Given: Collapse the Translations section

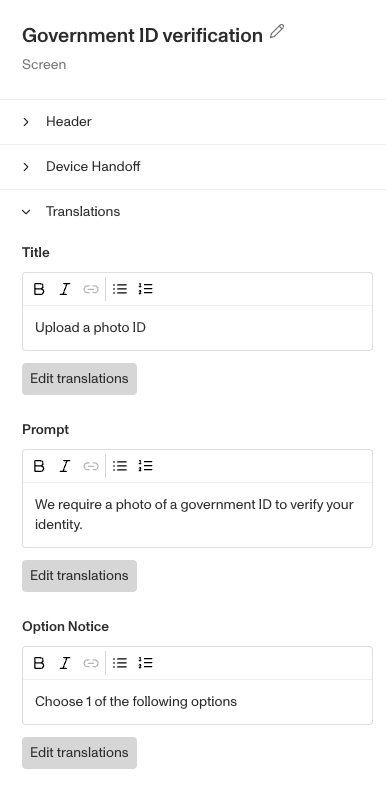Looking at the screenshot, I should click(x=193, y=212).
